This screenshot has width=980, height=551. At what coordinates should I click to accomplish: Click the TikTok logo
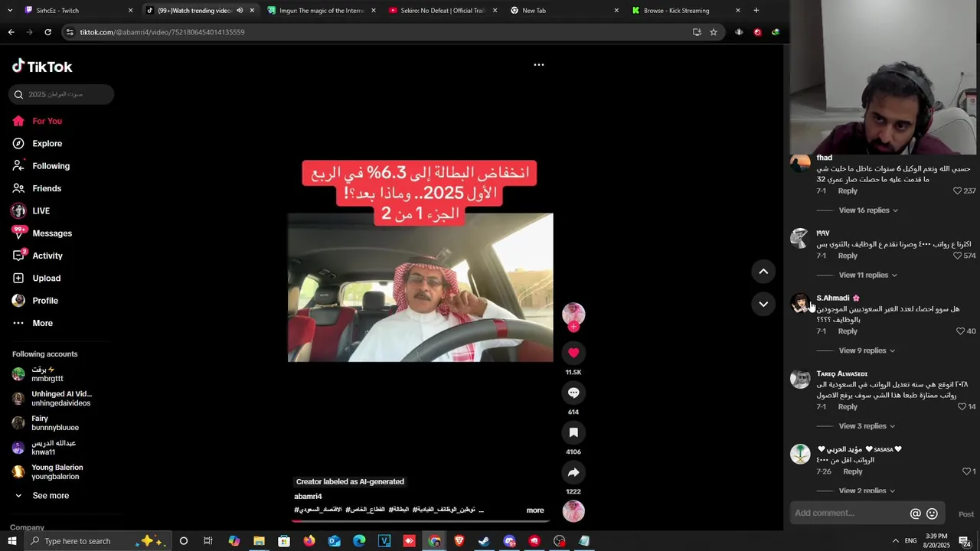point(42,67)
